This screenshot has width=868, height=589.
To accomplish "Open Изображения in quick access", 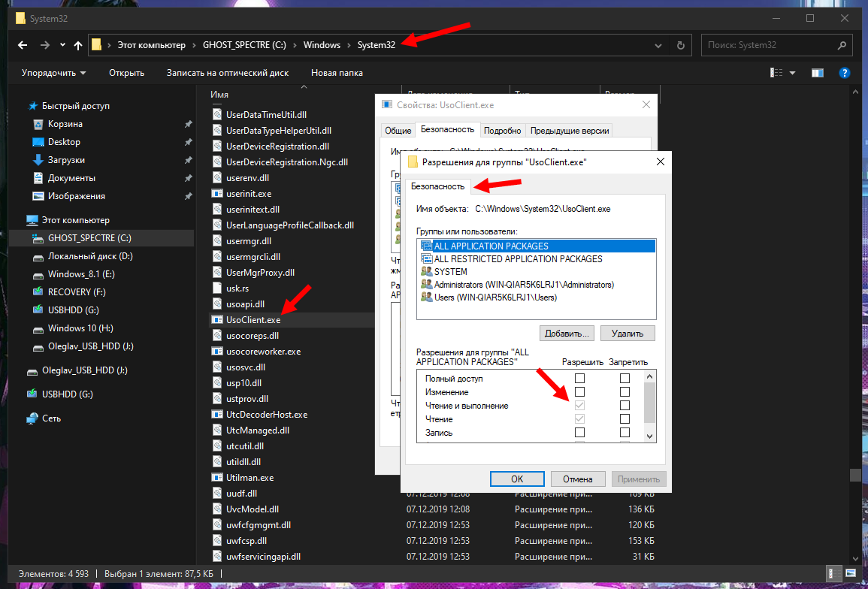I will (77, 196).
